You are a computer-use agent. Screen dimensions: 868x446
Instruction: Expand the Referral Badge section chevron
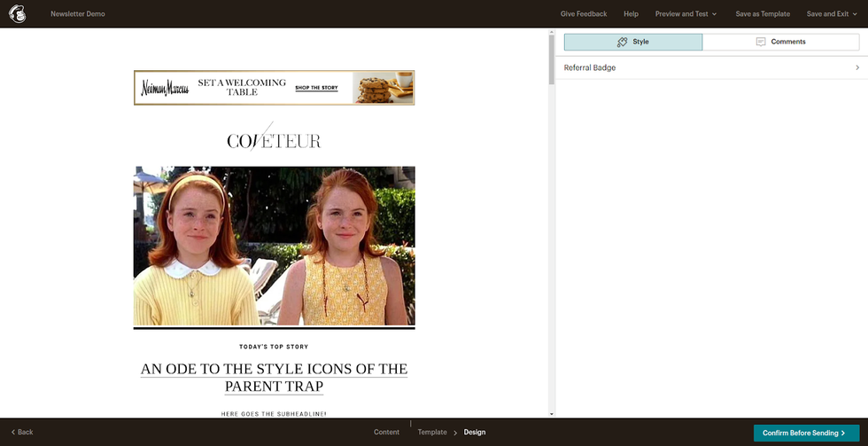[x=856, y=67]
